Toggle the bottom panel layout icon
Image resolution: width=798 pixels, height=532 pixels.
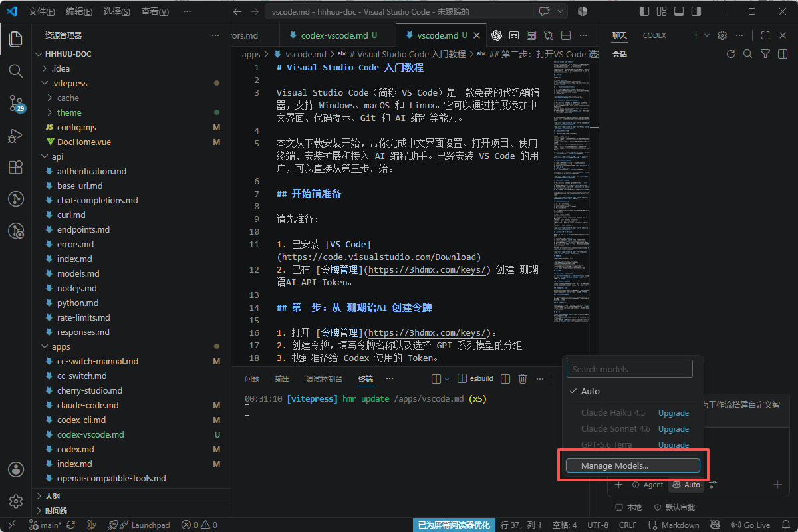pos(679,11)
